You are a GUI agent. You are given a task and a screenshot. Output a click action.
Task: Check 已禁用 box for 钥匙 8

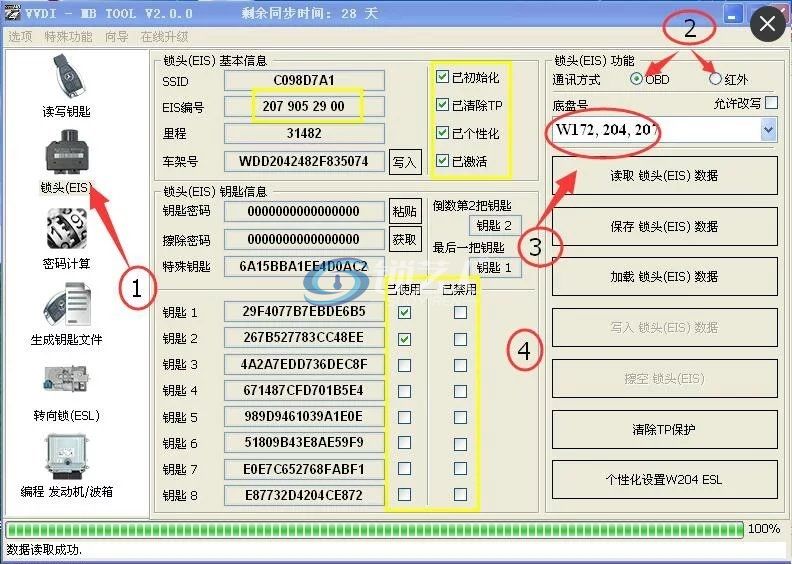click(460, 494)
